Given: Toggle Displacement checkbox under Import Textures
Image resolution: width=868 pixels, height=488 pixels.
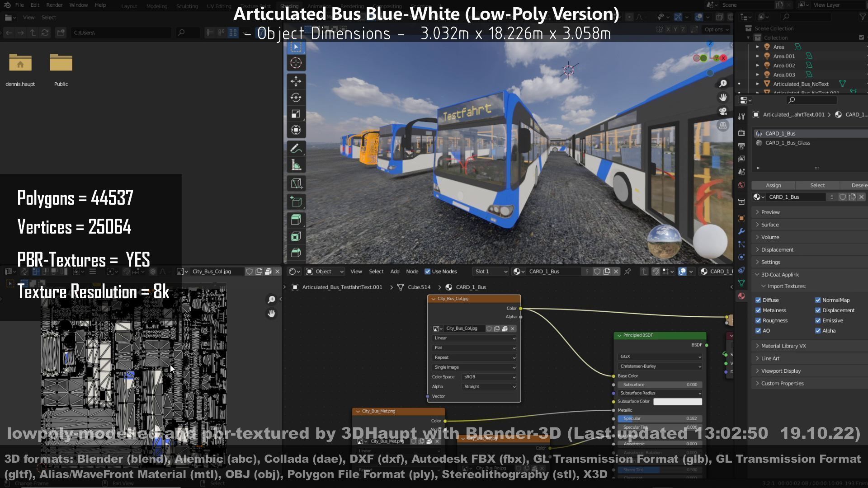Looking at the screenshot, I should pos(818,310).
